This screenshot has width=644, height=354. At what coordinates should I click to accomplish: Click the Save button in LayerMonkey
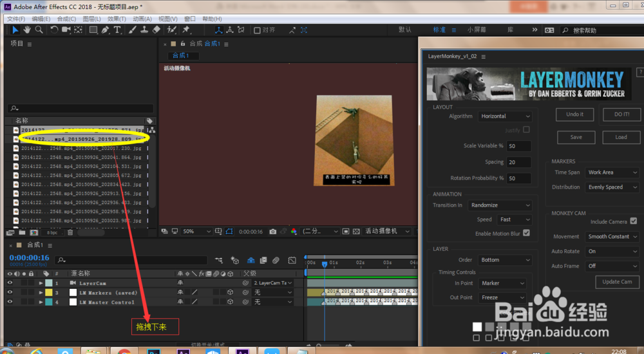576,137
